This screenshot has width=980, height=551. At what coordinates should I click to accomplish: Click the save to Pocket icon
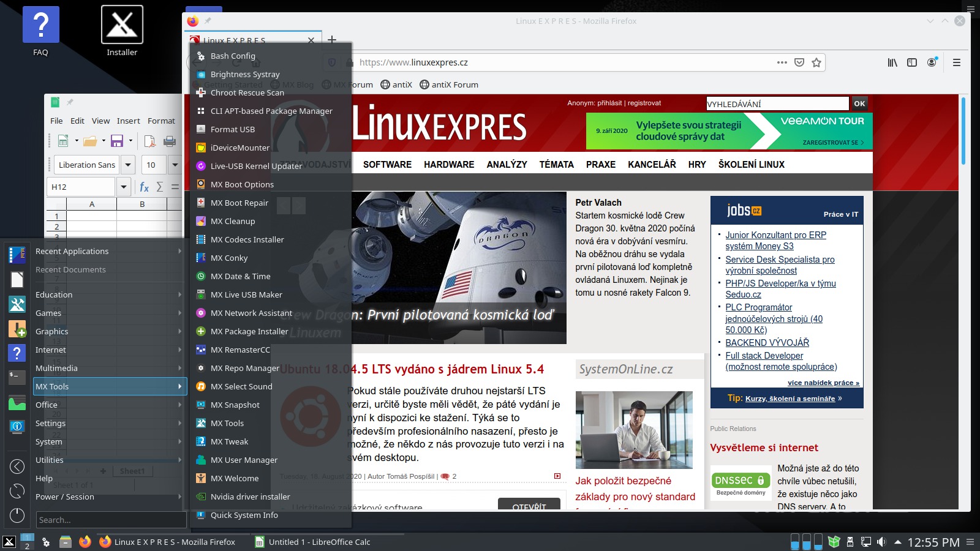point(799,62)
